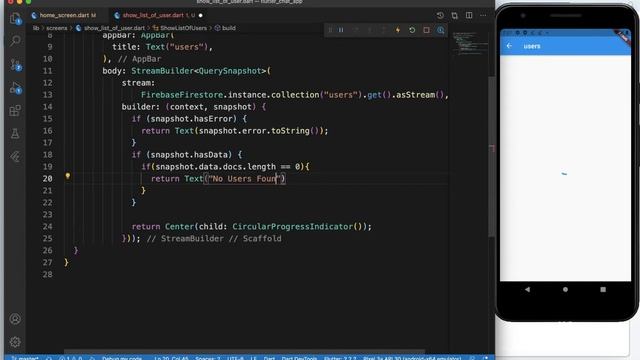Open the Accounts menu icon
The image size is (640, 360).
click(15, 319)
